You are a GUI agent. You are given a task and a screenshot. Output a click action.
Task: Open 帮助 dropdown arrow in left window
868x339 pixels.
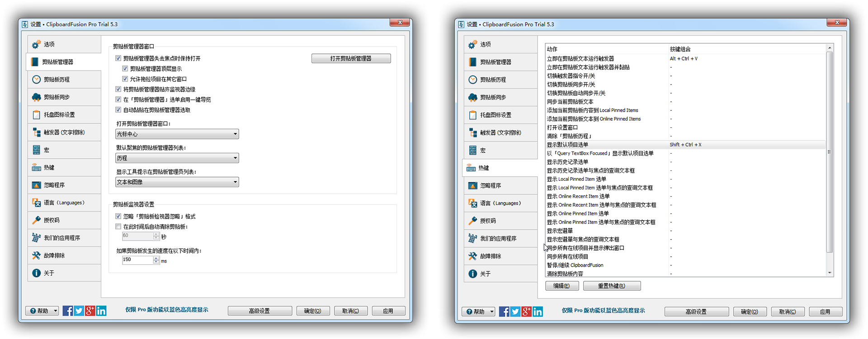pyautogui.click(x=56, y=311)
